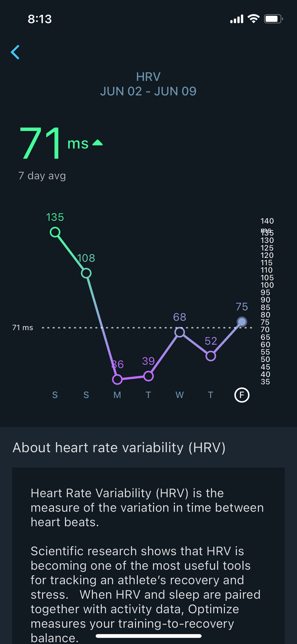297x644 pixels.
Task: Tap the blue back arrow
Action: pos(15,52)
